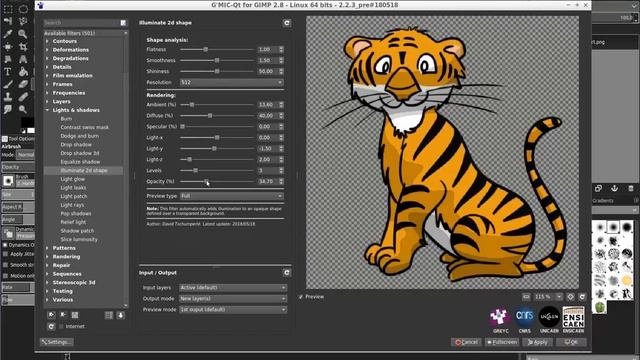The width and height of the screenshot is (640, 360).
Task: Toggle Dynamics Options checkbox in GIMP tool options
Action: (x=5, y=245)
